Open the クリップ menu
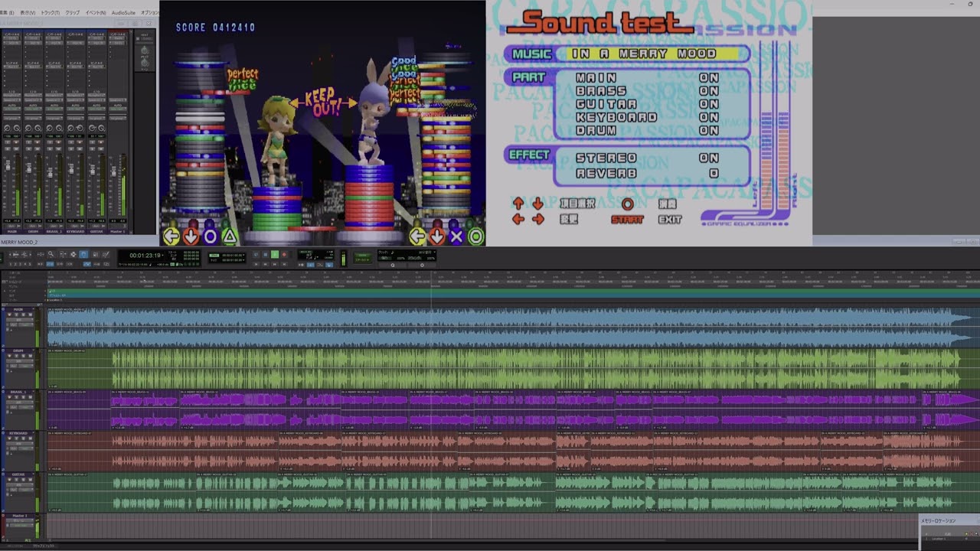Image resolution: width=980 pixels, height=551 pixels. [73, 12]
